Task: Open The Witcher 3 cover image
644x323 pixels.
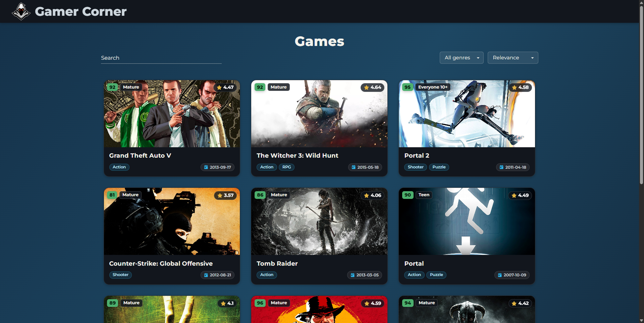Action: pos(319,114)
